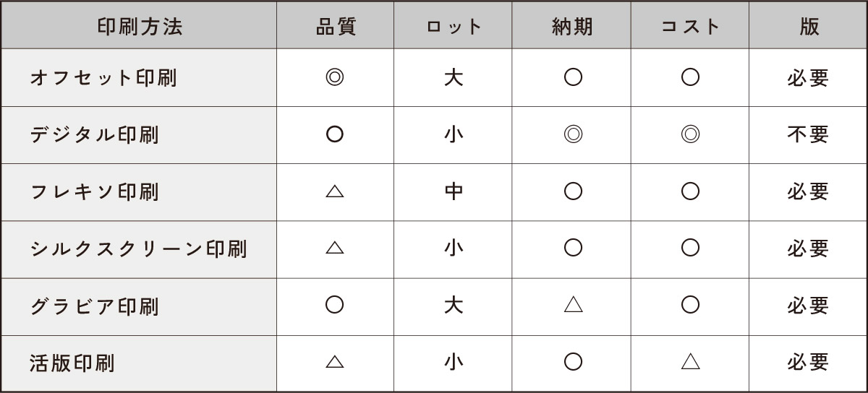Click the 印刷方法 column header
Image resolution: width=868 pixels, height=393 pixels.
[x=139, y=27]
